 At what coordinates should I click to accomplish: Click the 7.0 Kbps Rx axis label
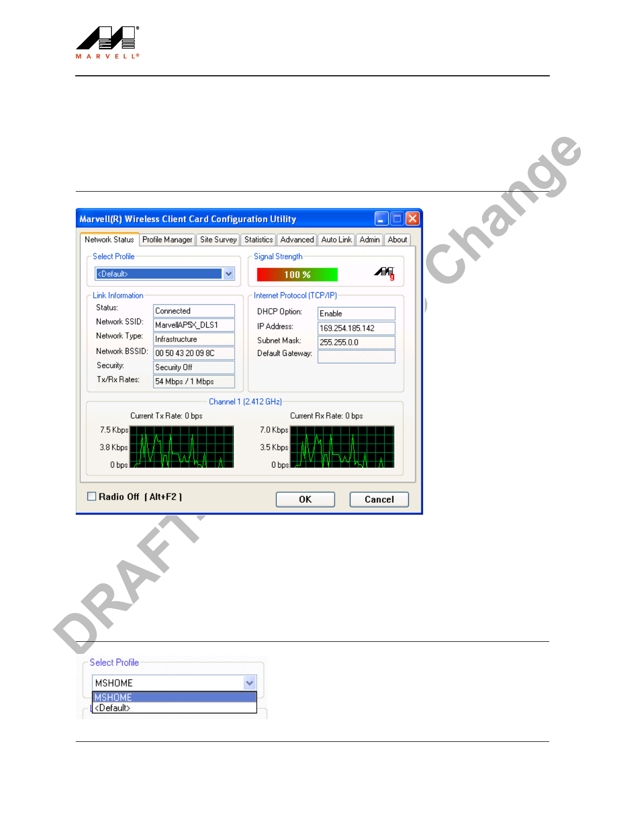[274, 430]
